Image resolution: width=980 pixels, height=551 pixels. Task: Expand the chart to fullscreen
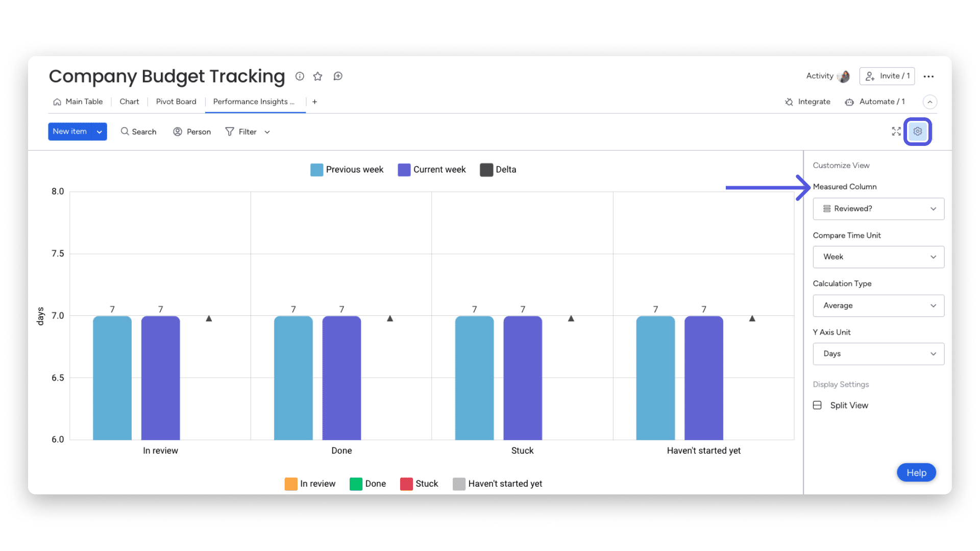point(896,131)
